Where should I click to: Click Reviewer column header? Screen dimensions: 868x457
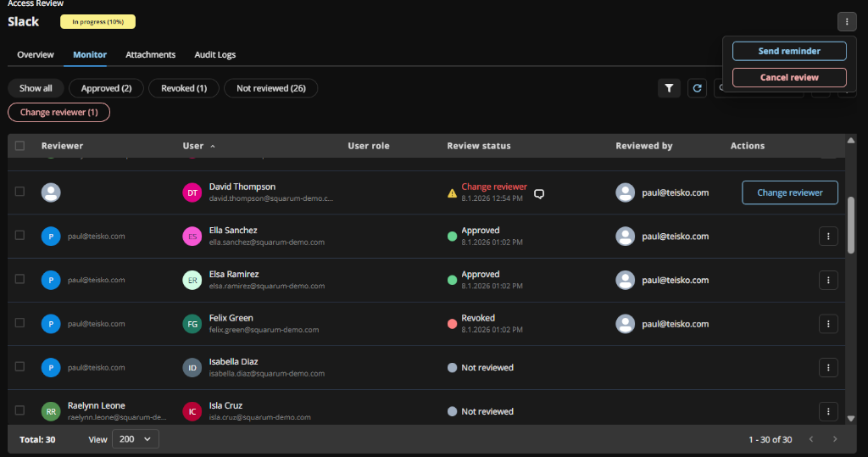click(x=62, y=146)
